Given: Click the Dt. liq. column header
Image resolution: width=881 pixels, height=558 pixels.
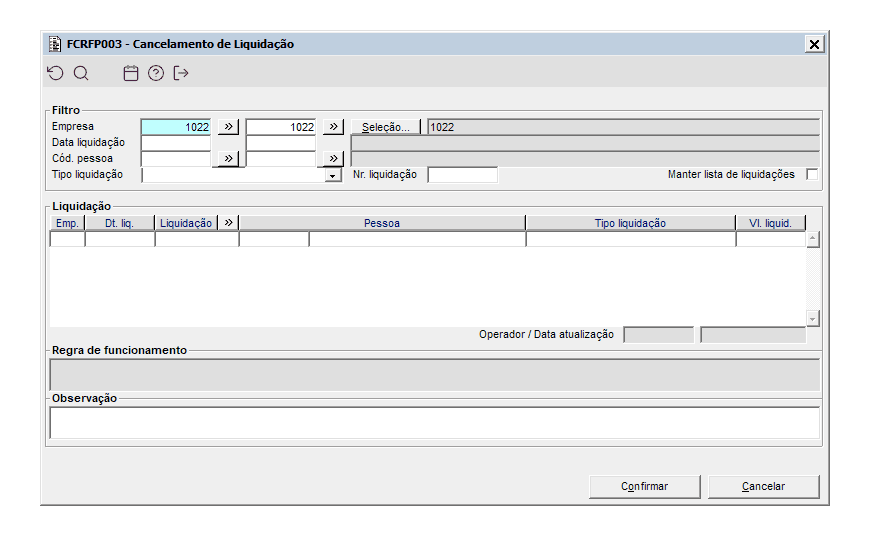Looking at the screenshot, I should point(120,223).
